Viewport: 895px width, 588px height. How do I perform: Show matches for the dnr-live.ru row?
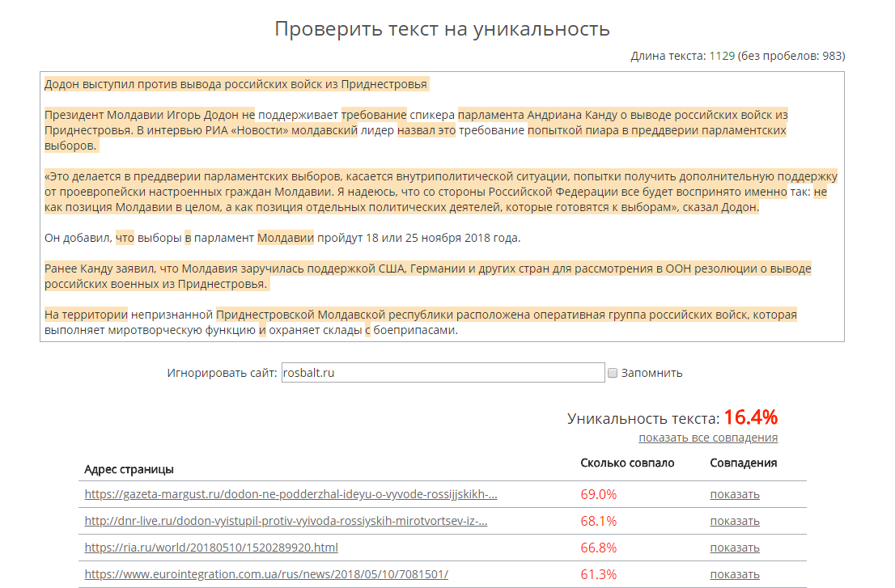(x=735, y=521)
